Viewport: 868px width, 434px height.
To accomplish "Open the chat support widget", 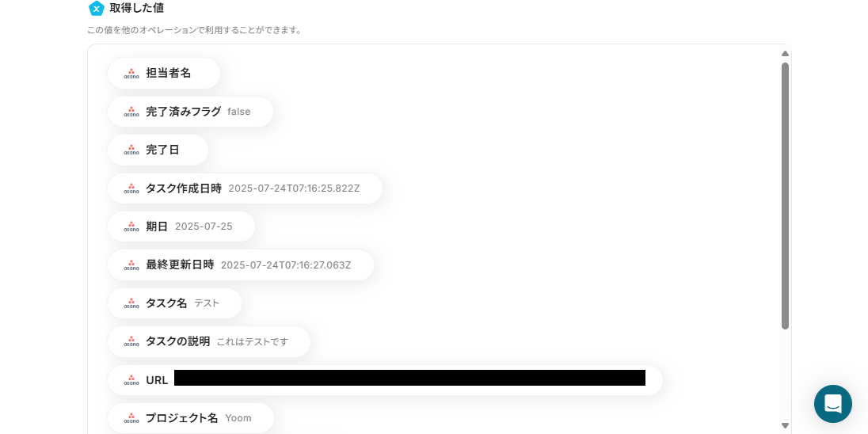I will click(x=832, y=404).
